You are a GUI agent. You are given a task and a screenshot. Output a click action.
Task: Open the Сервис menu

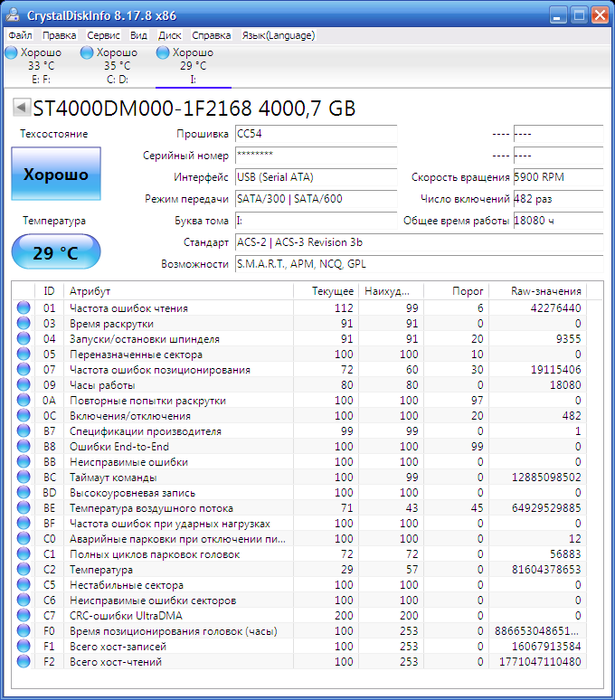coord(103,35)
